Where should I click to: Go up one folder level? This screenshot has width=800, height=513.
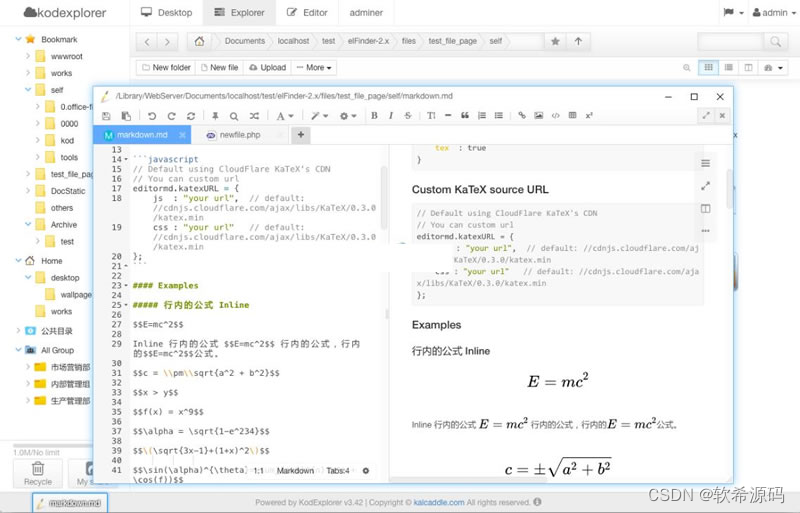pos(578,41)
